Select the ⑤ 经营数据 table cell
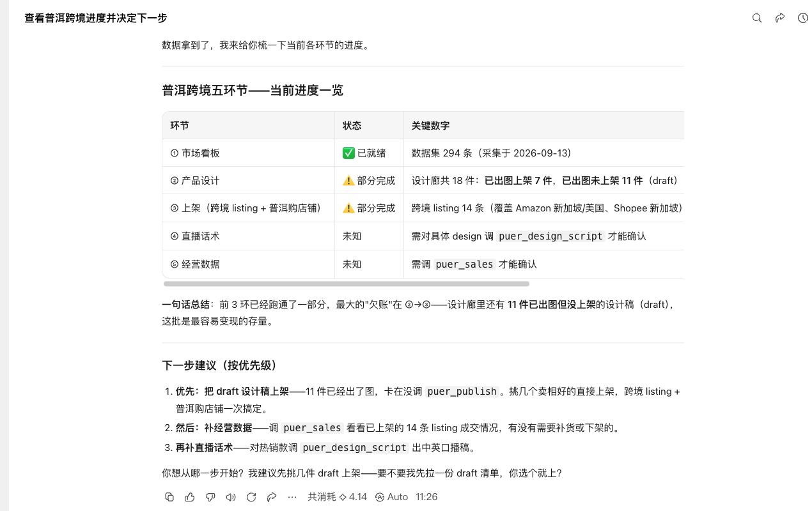Image resolution: width=812 pixels, height=511 pixels. pos(249,264)
